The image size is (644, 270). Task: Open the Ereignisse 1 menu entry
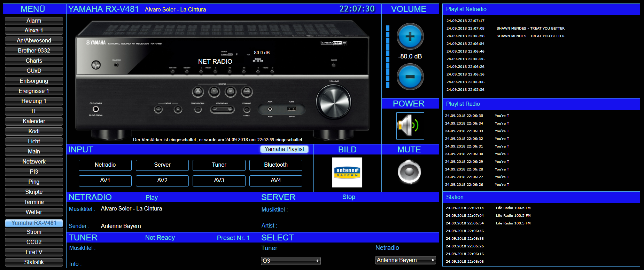tap(34, 91)
